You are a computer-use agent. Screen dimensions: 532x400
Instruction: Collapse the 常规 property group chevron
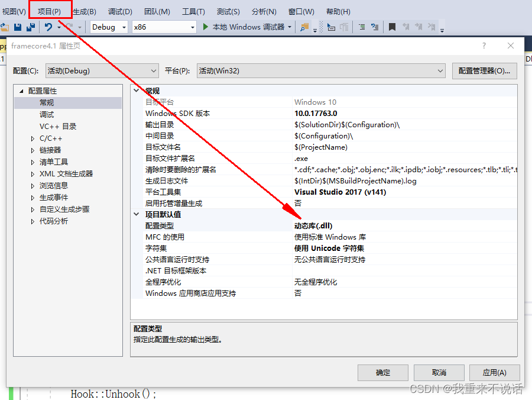click(x=137, y=91)
